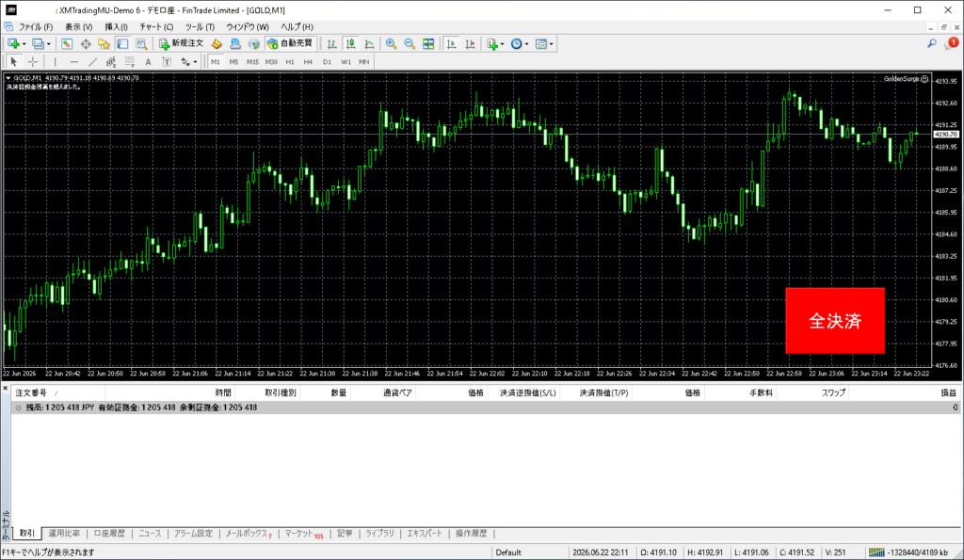Screen dimensions: 964x560
Task: Select the trendline drawing tool
Action: 92,61
